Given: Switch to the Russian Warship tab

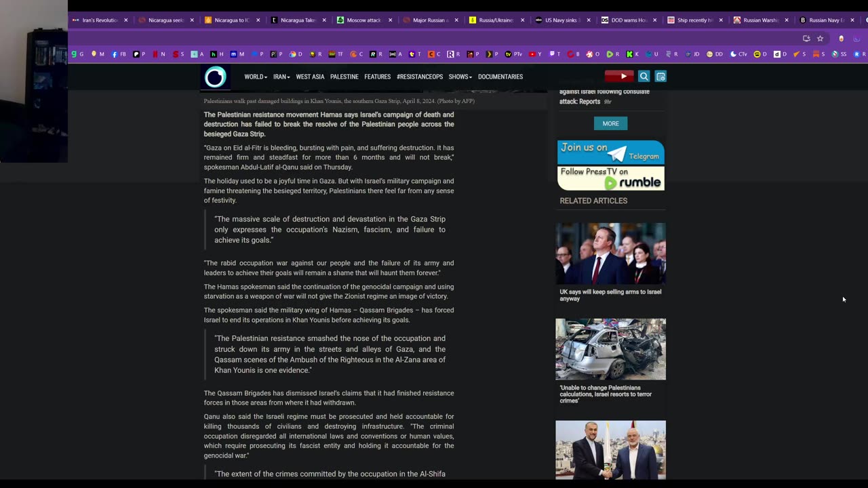Looking at the screenshot, I should point(760,20).
